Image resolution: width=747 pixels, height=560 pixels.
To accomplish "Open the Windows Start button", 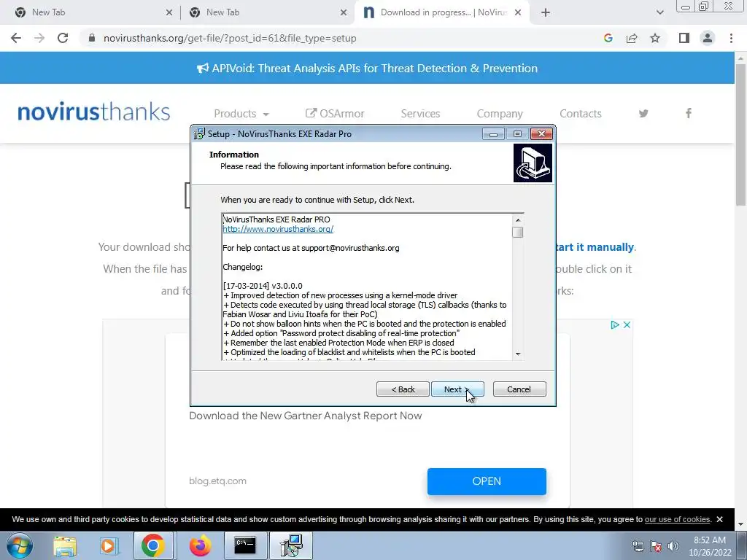I will 20,545.
